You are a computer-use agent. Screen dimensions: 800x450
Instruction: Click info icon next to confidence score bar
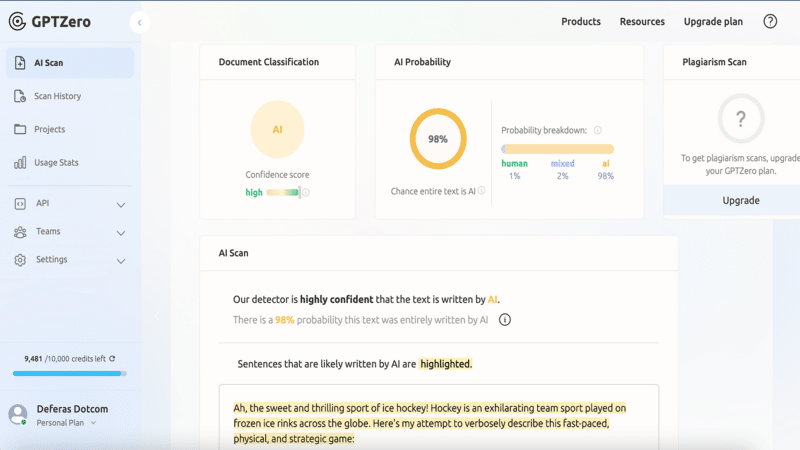(306, 192)
